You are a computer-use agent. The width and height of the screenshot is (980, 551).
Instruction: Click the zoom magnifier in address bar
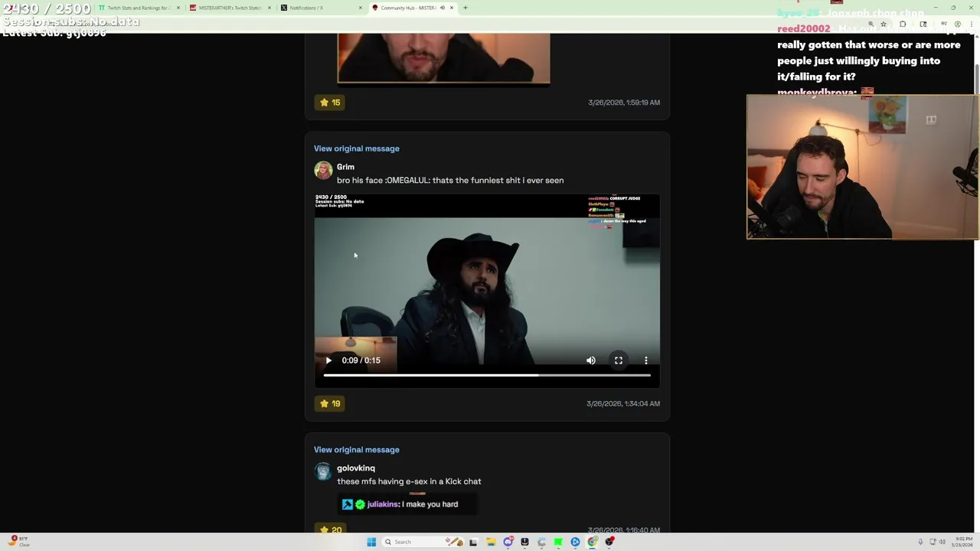pos(871,24)
